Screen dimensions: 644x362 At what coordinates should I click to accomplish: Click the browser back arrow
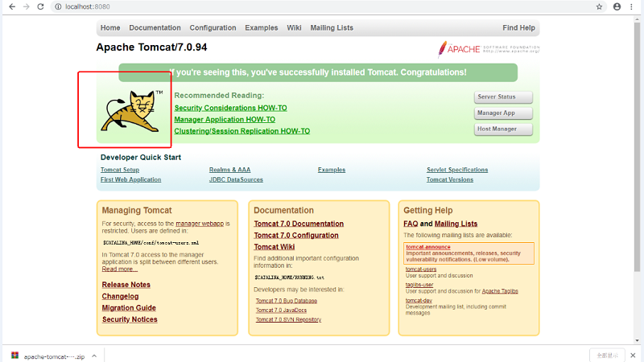click(x=10, y=6)
